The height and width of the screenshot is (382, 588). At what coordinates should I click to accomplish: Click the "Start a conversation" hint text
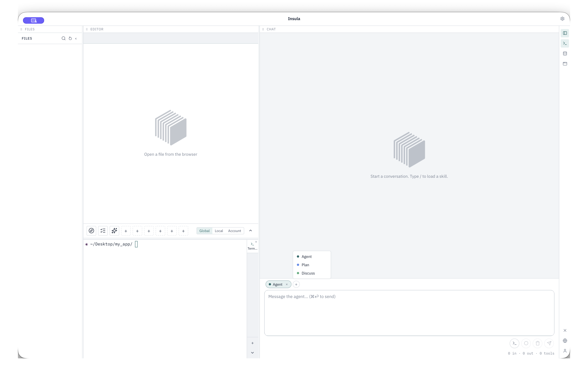[x=409, y=176]
